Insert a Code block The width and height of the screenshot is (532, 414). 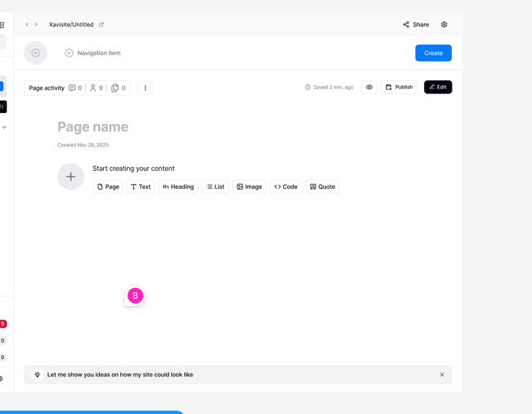[x=286, y=187]
